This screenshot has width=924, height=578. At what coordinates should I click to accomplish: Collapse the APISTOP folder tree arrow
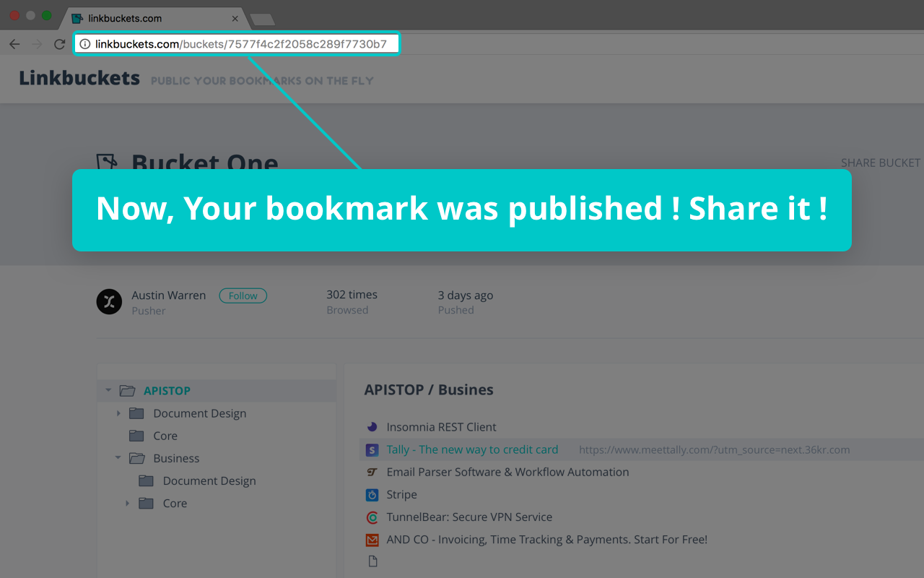tap(108, 391)
